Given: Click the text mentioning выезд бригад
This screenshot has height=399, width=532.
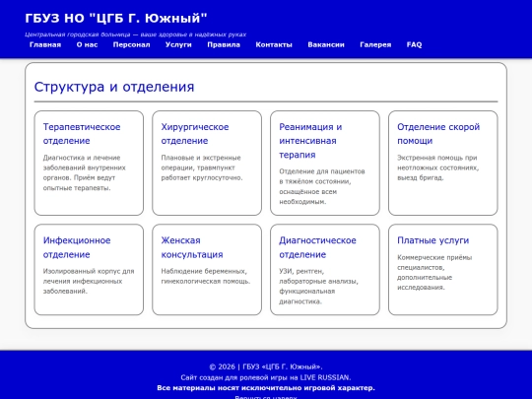Looking at the screenshot, I should click(438, 167).
